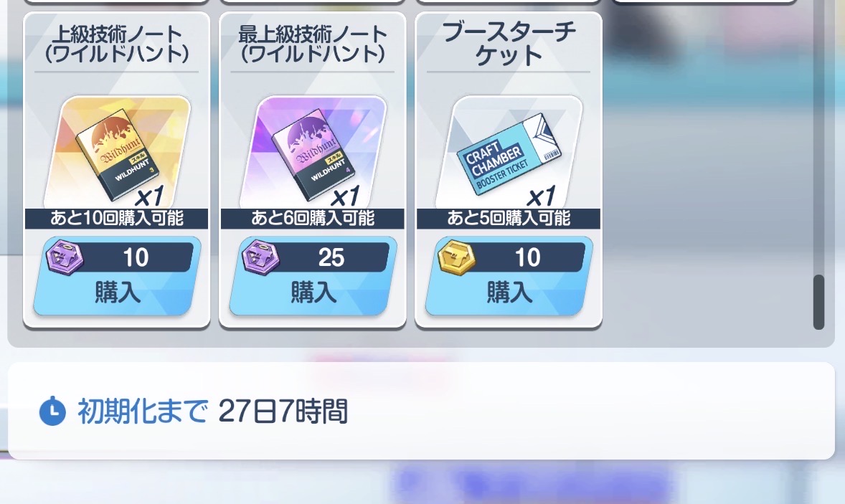Tap the yellow Wildhunt skill book icon
This screenshot has width=845, height=504.
coord(117,152)
